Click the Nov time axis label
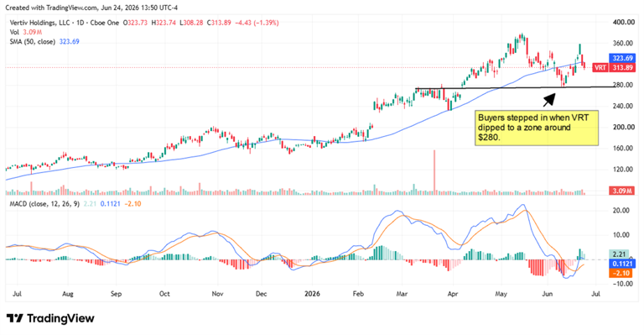Screen dimensions: 644x335 (x=217, y=294)
